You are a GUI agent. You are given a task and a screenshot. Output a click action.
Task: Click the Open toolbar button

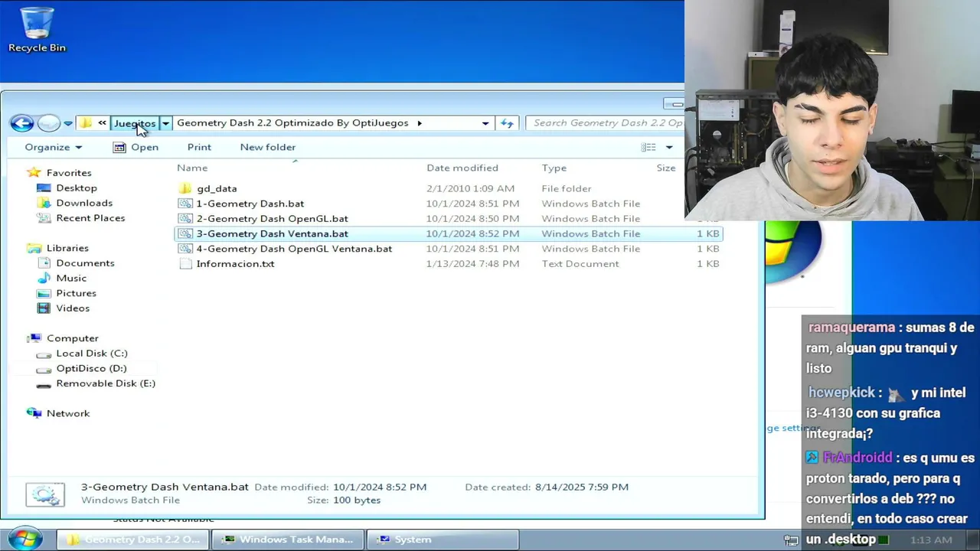tap(136, 147)
